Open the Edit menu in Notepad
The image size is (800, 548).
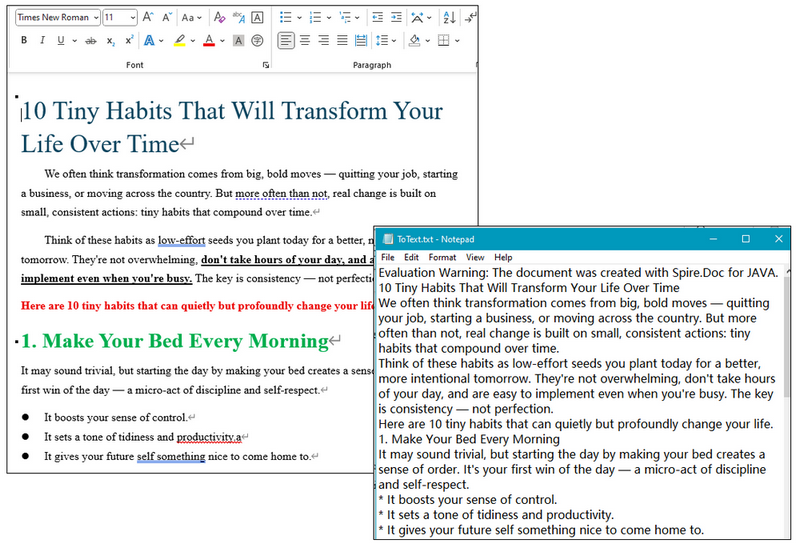(411, 257)
